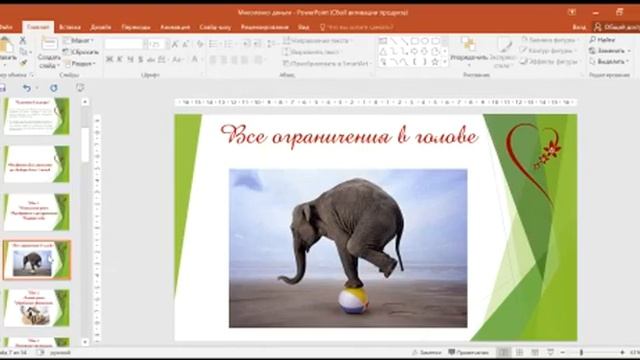Viewport: 640px width, 360px height.
Task: Toggle bulleted list
Action: tap(214, 44)
